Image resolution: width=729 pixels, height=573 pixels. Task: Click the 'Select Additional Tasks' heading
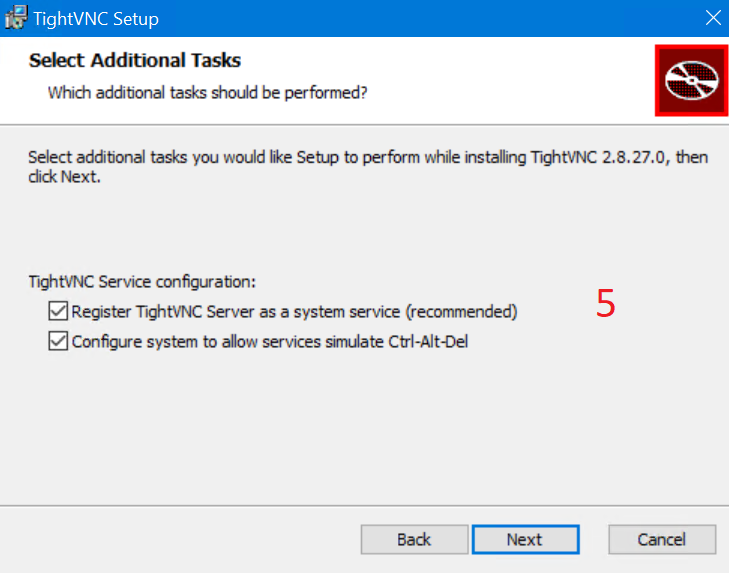click(135, 60)
